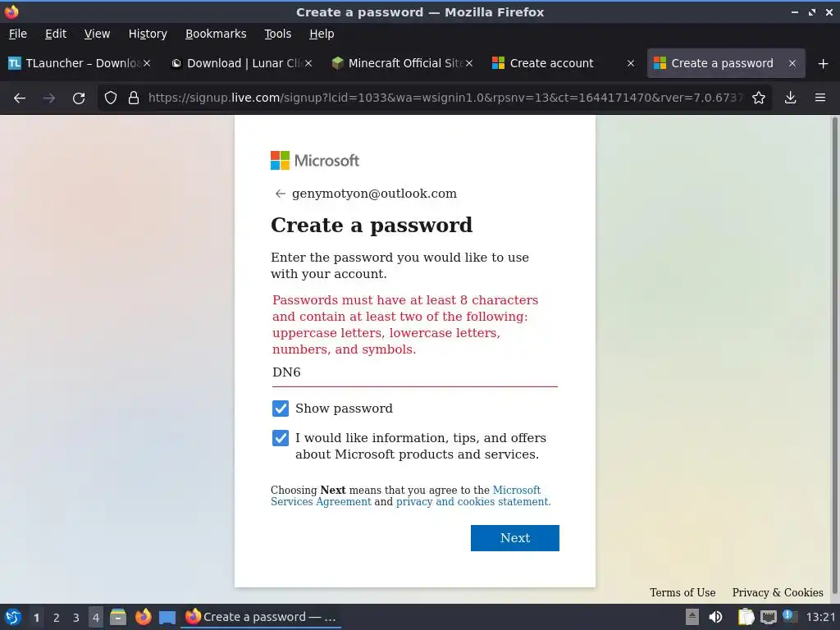Click the show desktop taskbar icon
The width and height of the screenshot is (840, 630).
pos(167,618)
